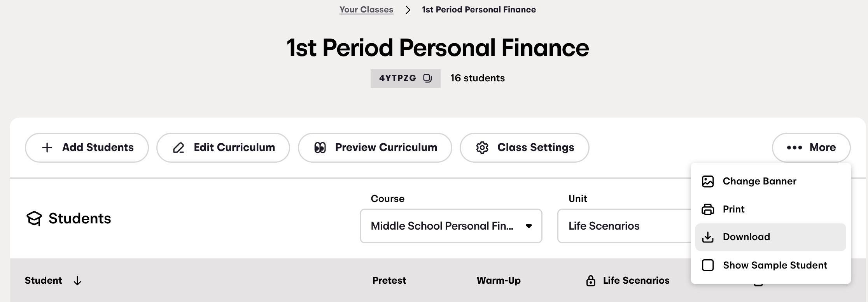Click the pencil icon on Edit Curriculum
Screen dimensions: 868x302
[x=178, y=147]
